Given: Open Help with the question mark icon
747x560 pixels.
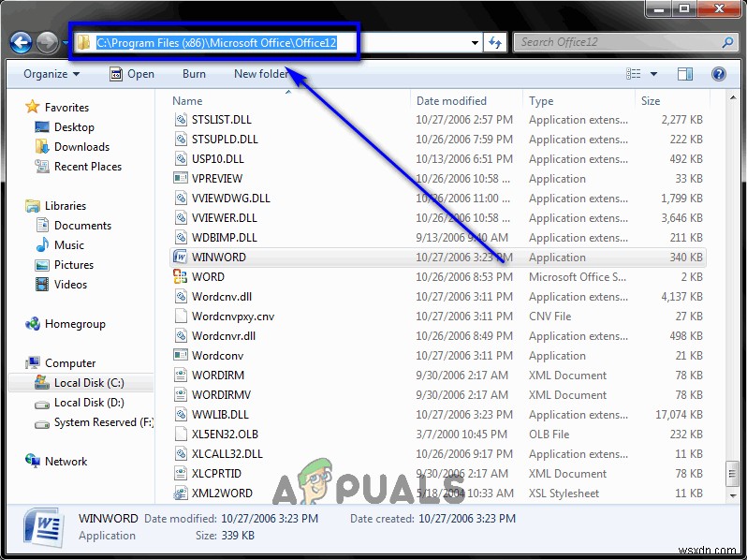Looking at the screenshot, I should 718,74.
